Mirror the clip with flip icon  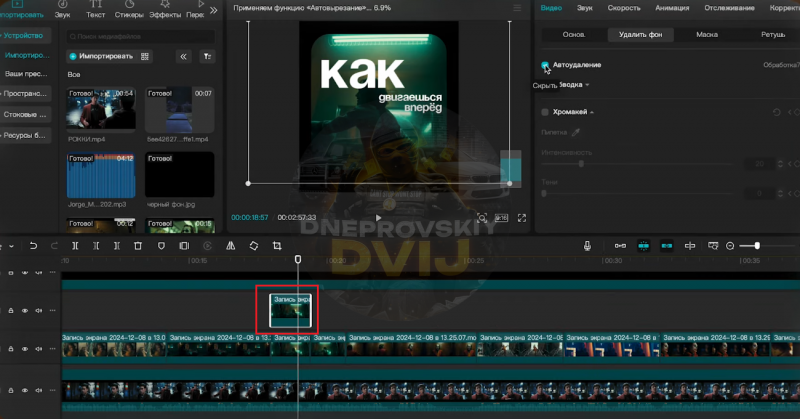tap(231, 246)
